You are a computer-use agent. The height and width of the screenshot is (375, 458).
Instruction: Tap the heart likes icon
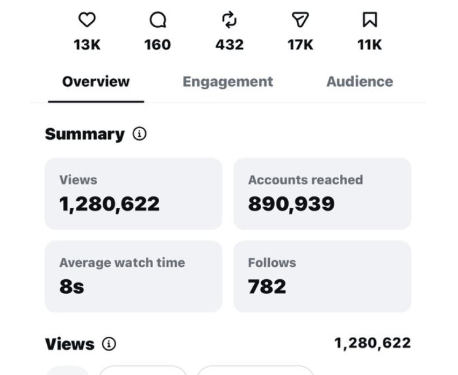point(87,20)
